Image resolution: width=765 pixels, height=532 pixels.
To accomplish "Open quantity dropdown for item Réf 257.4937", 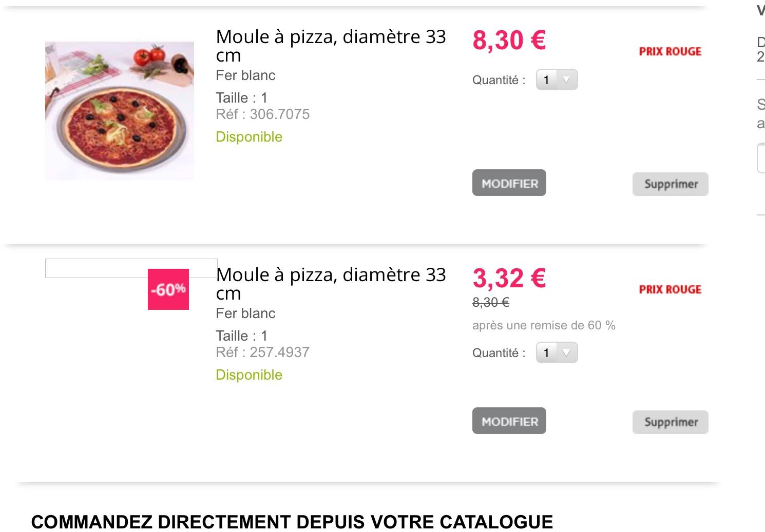I will point(557,353).
